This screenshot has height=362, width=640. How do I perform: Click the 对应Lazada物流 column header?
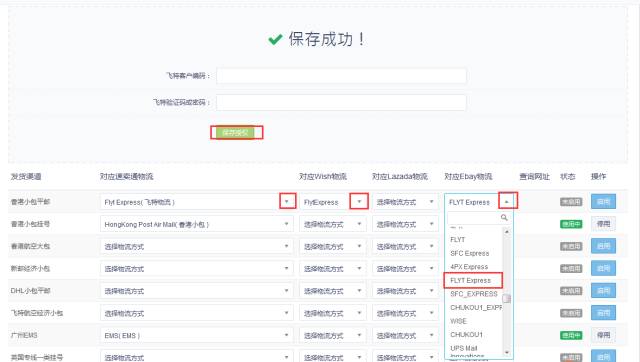400,177
